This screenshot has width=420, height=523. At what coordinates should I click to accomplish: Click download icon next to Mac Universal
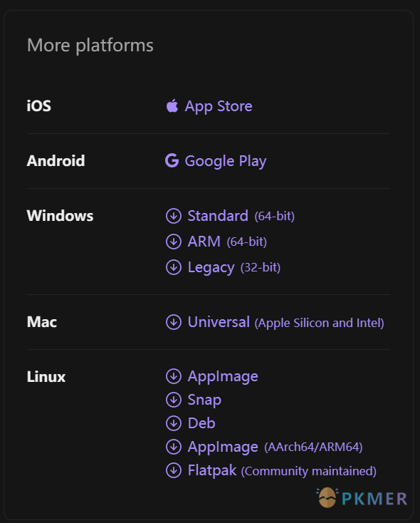pos(174,322)
